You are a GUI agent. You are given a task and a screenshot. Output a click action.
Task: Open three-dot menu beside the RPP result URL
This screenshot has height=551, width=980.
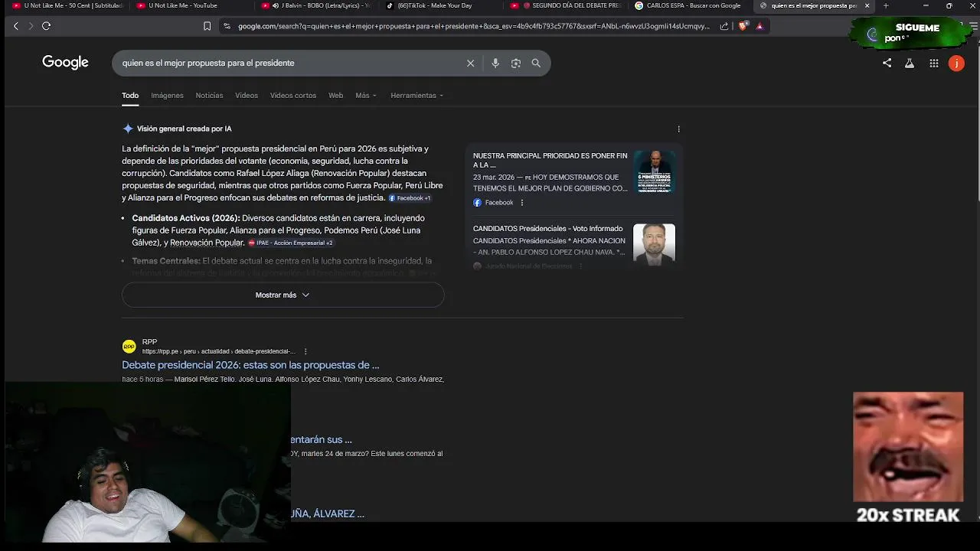coord(305,351)
